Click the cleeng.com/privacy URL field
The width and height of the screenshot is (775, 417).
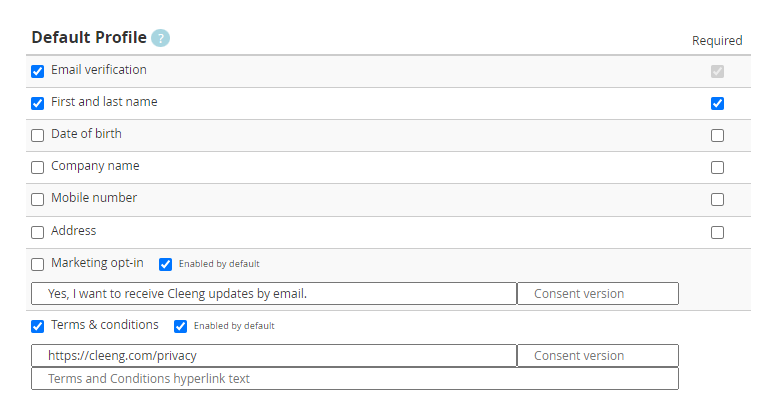274,356
